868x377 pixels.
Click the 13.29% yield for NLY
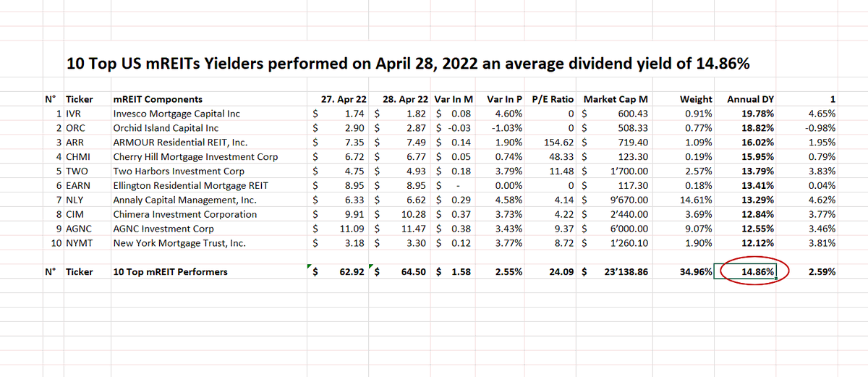pos(757,200)
